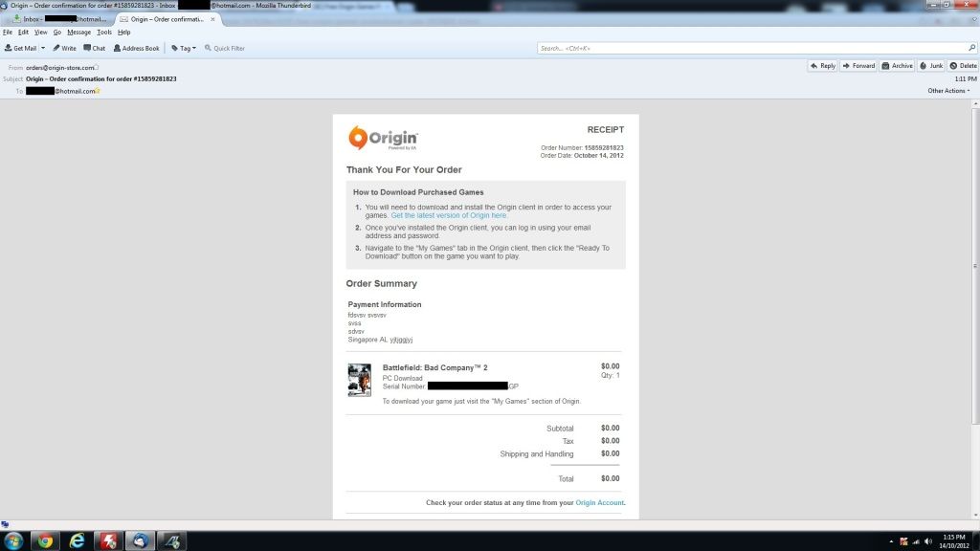Open the File menu
980x551 pixels.
8,32
